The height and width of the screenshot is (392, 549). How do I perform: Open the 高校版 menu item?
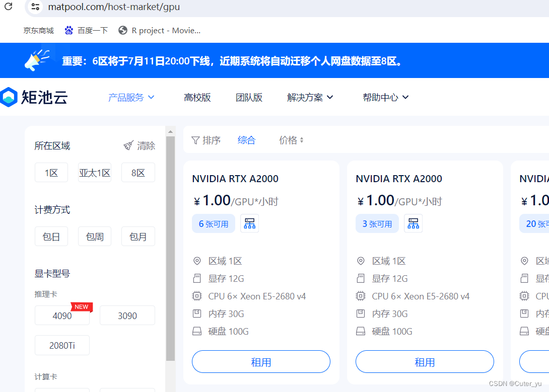(x=197, y=97)
